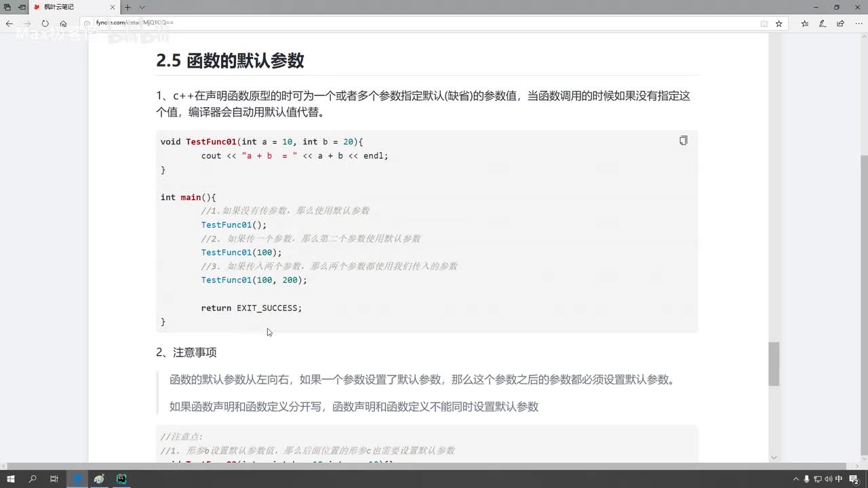
Task: Refresh the current page
Action: point(45,23)
